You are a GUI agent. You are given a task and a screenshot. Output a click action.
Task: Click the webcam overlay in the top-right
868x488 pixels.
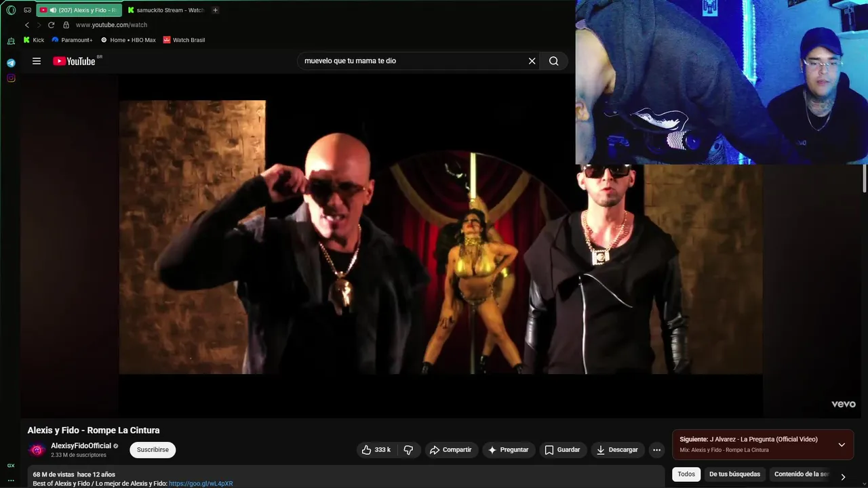722,82
